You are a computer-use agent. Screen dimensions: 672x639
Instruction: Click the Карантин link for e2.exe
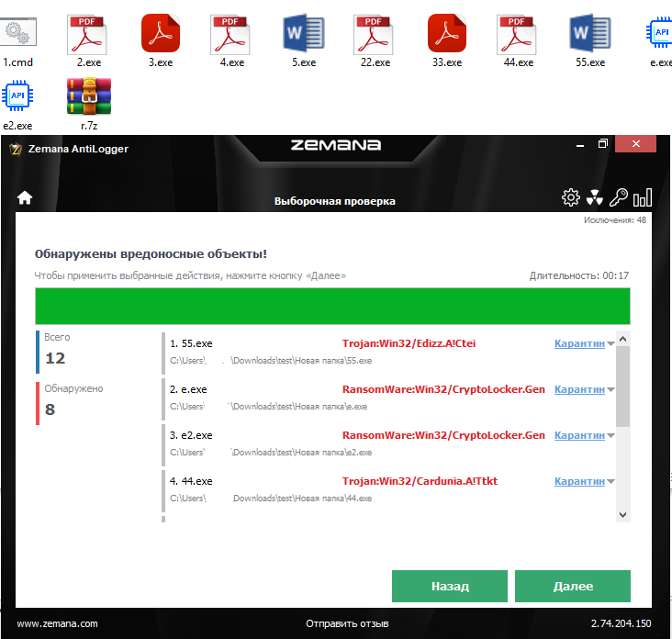point(579,435)
